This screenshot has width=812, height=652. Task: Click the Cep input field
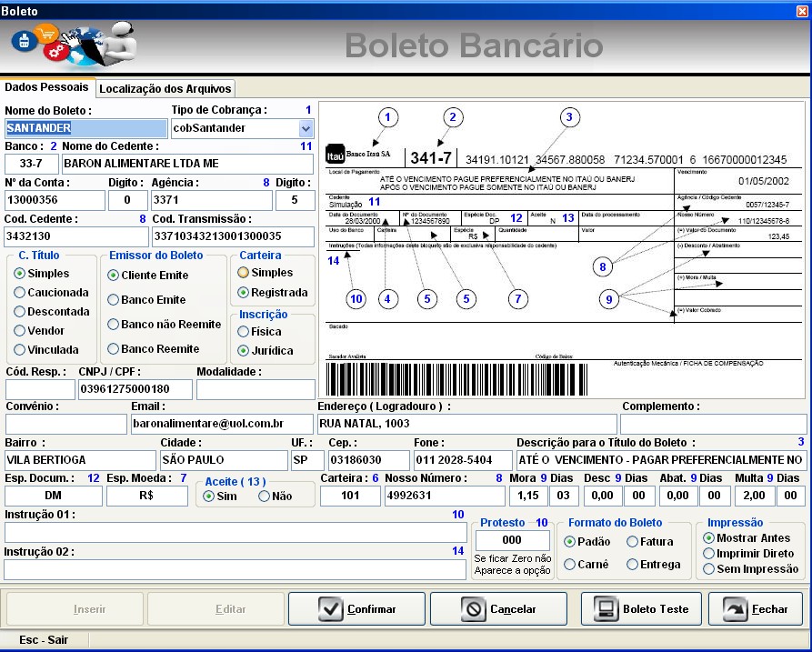tap(368, 460)
